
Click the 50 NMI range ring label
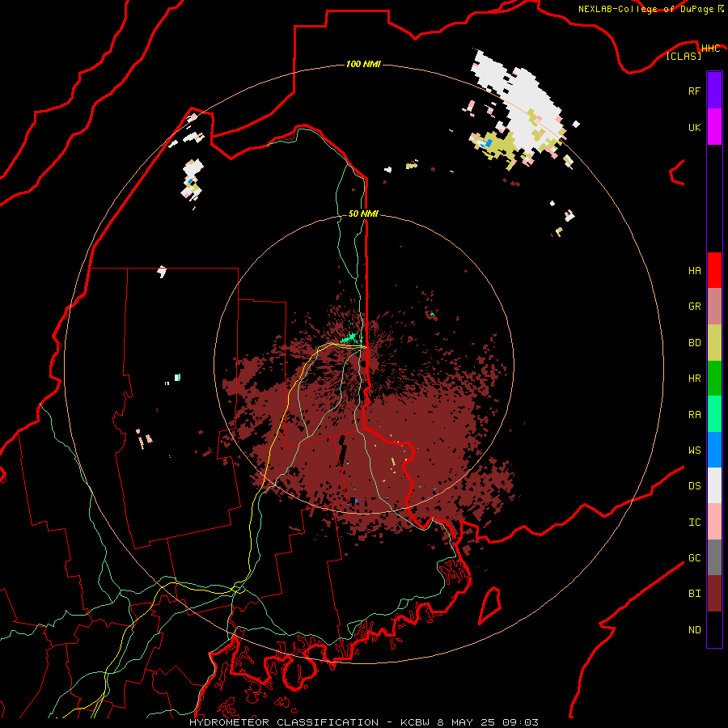[363, 214]
